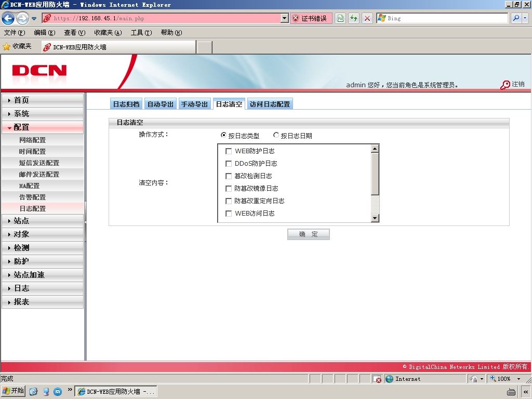Switch to the 日志归档 tab
Viewport: 532px width, 399px height.
pos(126,104)
